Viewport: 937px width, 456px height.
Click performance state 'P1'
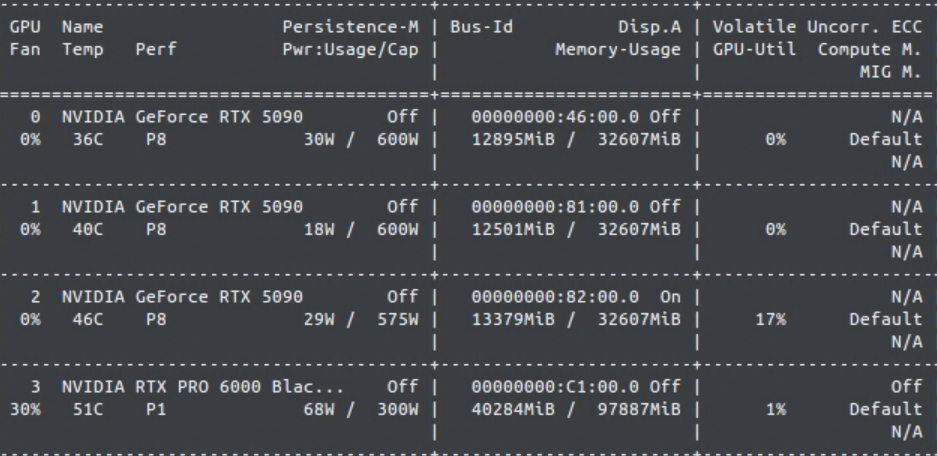tap(156, 409)
